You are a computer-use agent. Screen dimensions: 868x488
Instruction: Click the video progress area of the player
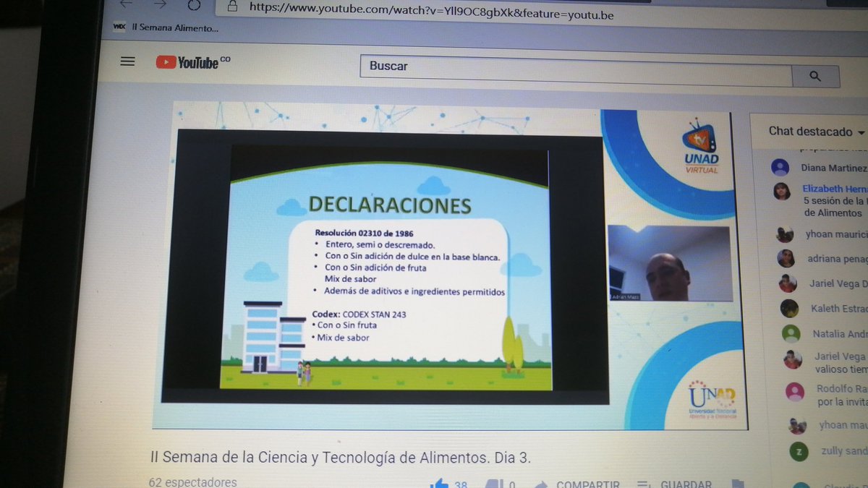[448, 423]
